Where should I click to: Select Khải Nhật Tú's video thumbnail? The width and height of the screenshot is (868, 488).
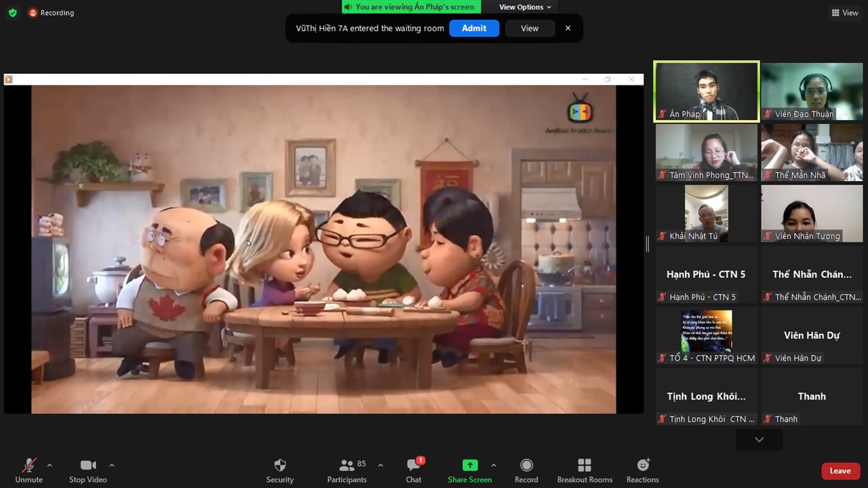(x=706, y=213)
